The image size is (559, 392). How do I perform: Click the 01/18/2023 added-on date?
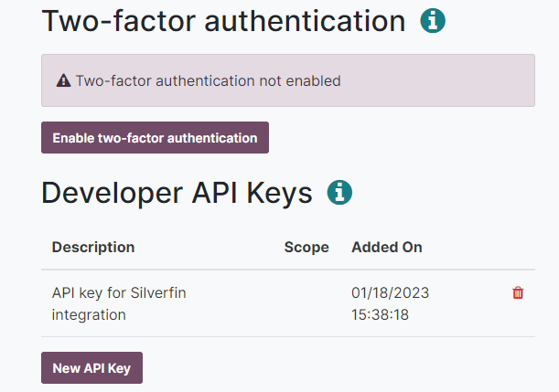click(390, 293)
